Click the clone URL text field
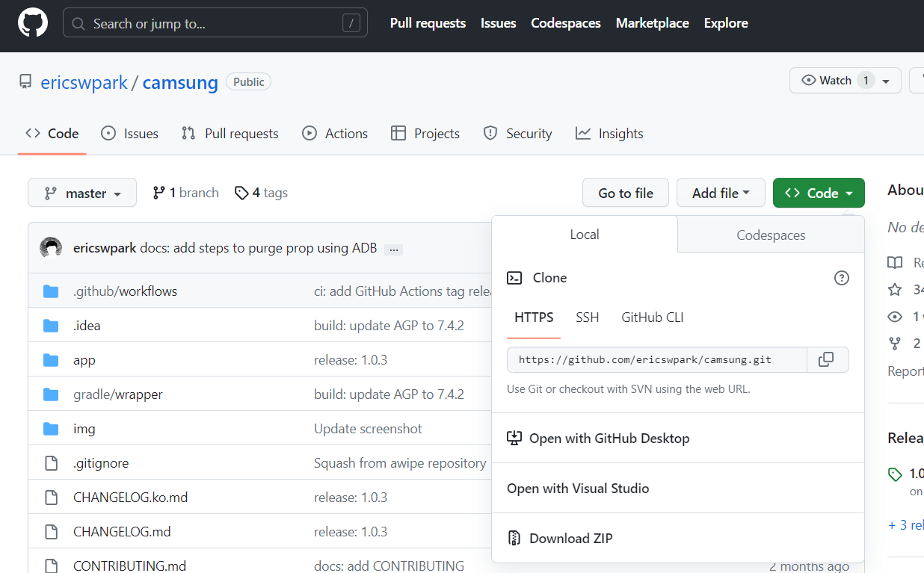 [x=657, y=359]
